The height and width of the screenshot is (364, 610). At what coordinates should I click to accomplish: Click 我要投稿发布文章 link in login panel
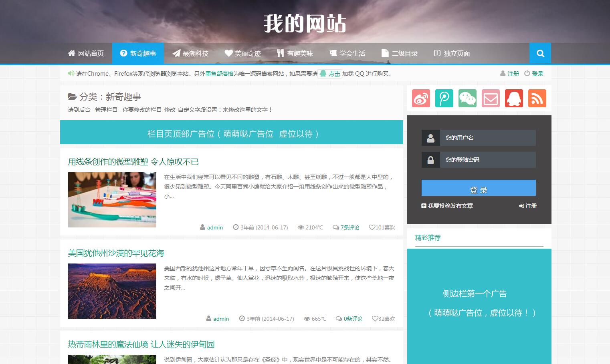(x=447, y=206)
